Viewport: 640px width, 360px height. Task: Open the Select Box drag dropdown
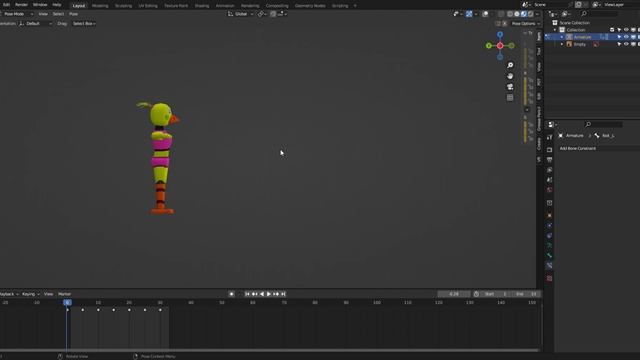pos(84,24)
